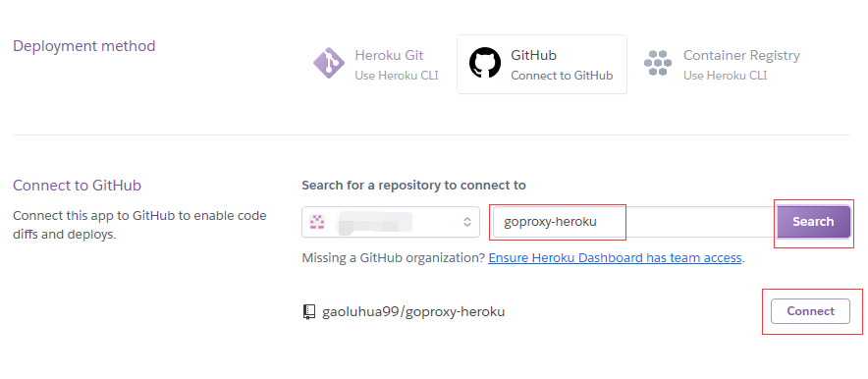Open the GitHub account dropdown
This screenshot has width=868, height=379.
point(391,223)
